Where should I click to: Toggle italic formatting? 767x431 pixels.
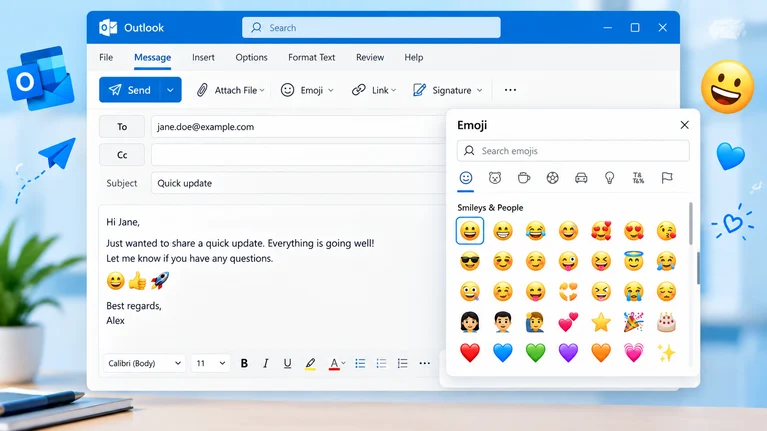[x=266, y=363]
